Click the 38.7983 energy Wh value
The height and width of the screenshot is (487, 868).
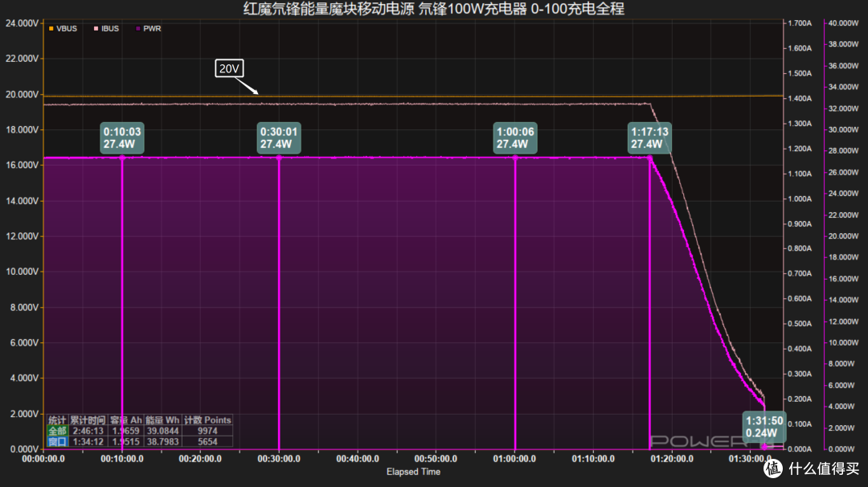pyautogui.click(x=162, y=442)
